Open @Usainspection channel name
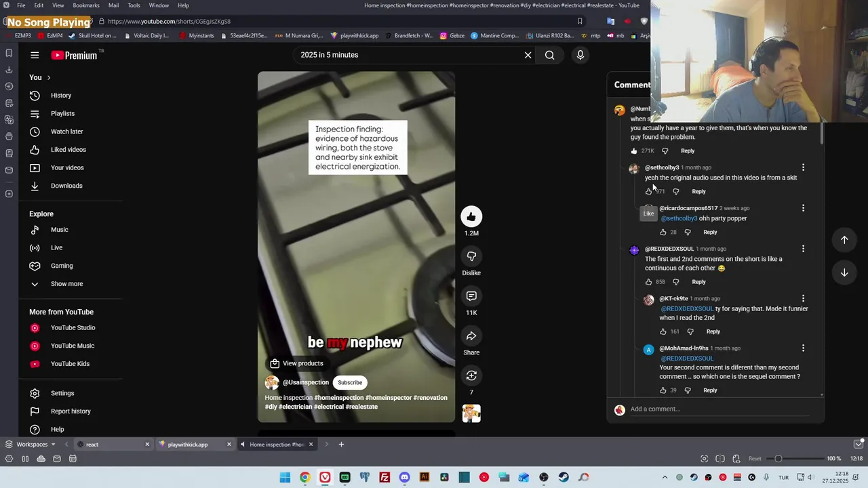Viewport: 868px width, 488px height. [306, 382]
